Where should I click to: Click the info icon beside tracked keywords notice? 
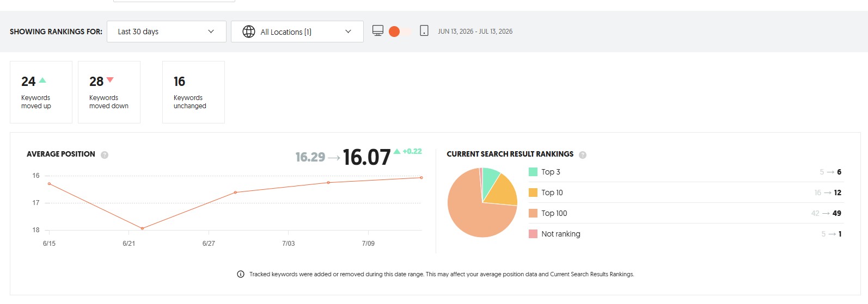[x=241, y=274]
